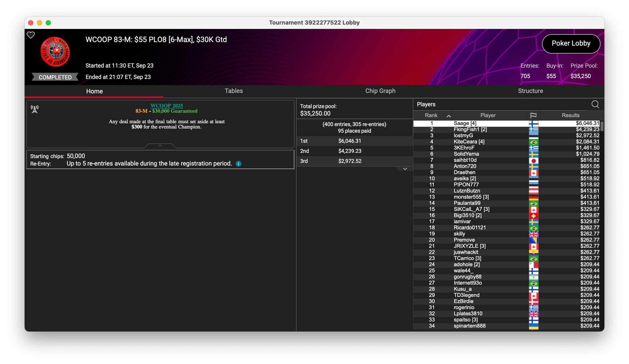Viewport: 629px width, 364px height.
Task: Open the Structure tab
Action: 530,91
